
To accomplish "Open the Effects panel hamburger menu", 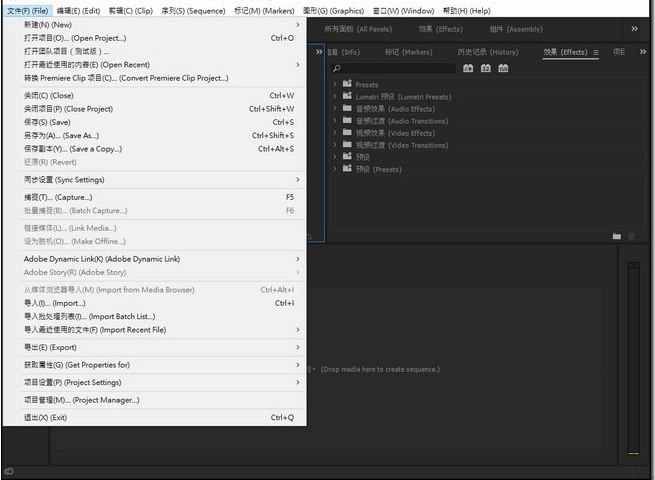I will tap(596, 52).
